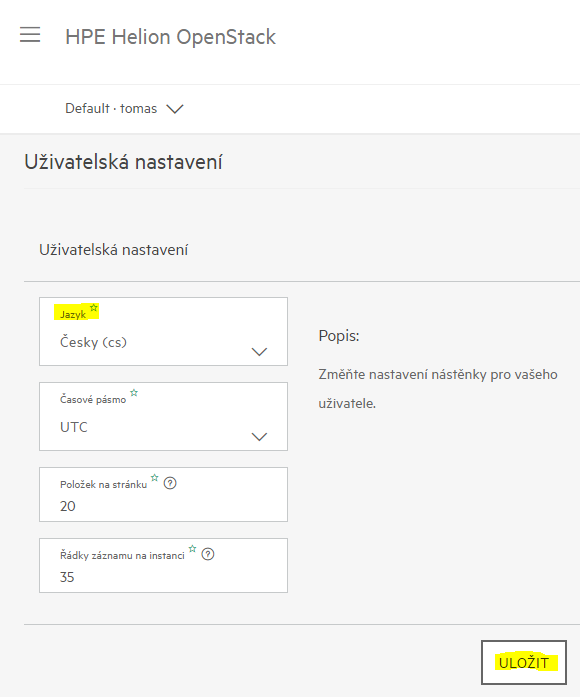Click the Popis description text
The image size is (580, 697).
(x=339, y=336)
